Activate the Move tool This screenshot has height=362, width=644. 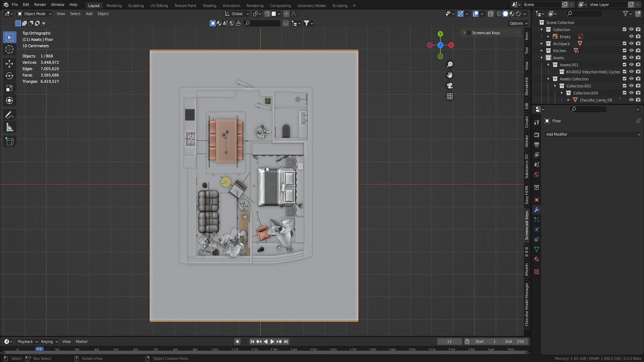(x=9, y=64)
